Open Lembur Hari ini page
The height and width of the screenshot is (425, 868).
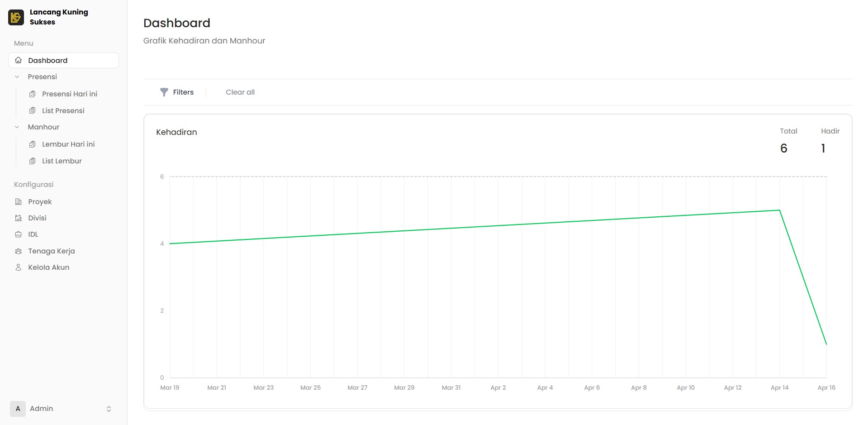[68, 144]
